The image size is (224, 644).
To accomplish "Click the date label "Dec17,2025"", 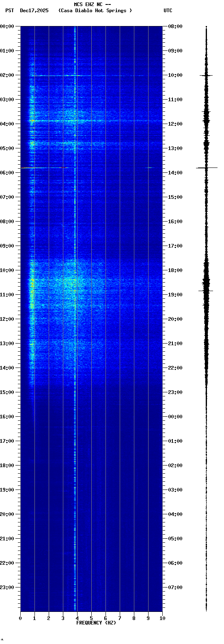I will pyautogui.click(x=34, y=11).
